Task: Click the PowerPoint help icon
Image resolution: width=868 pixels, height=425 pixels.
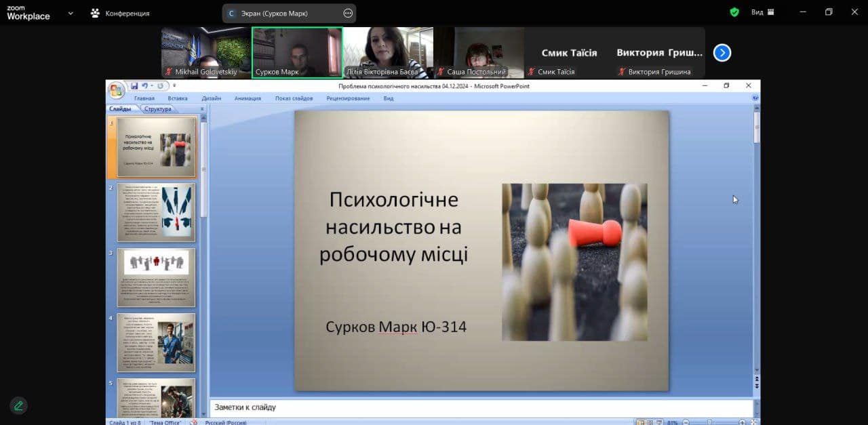Action: click(755, 98)
